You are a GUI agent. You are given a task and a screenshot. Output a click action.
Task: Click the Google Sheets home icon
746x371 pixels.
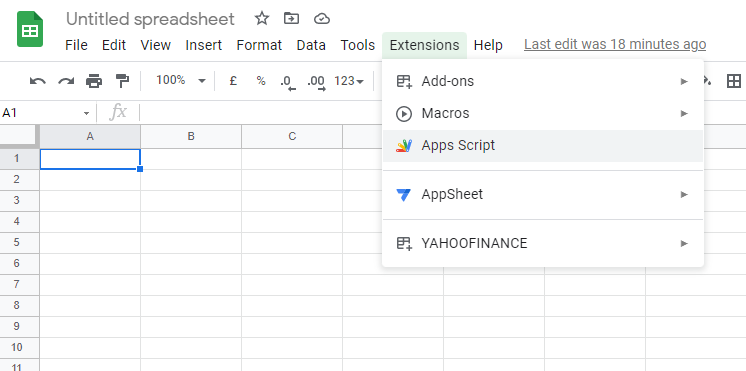click(x=30, y=29)
